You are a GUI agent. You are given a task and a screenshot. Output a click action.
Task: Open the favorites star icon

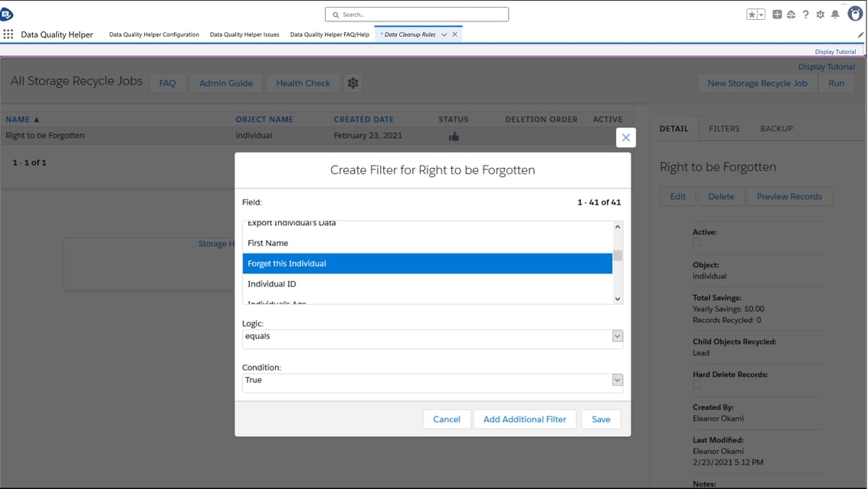[x=752, y=15]
